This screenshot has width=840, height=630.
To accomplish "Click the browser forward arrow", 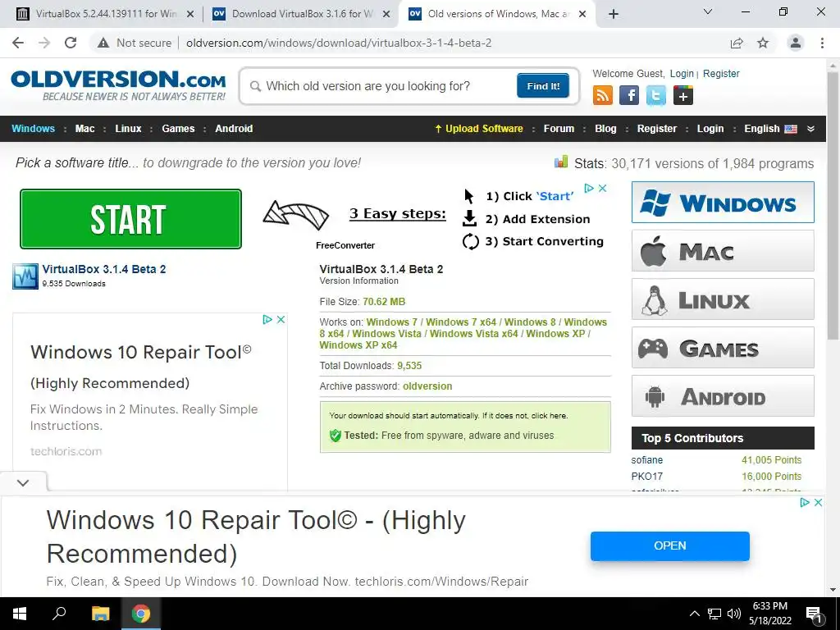I will [44, 43].
